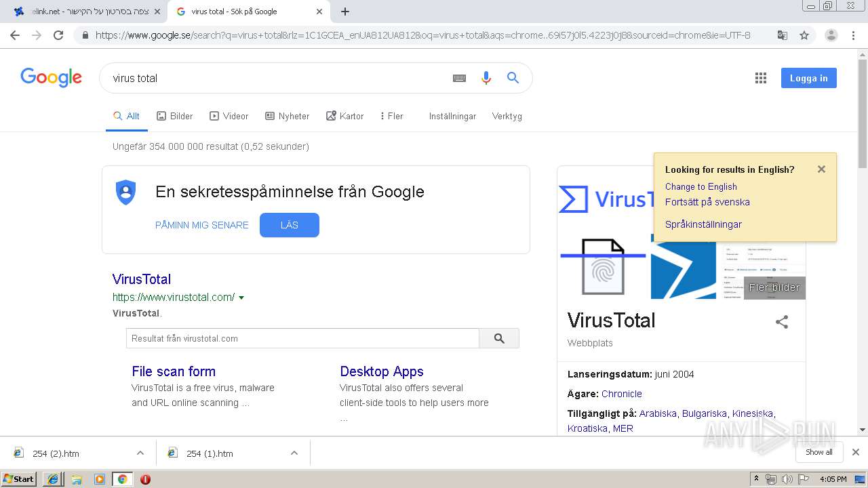Click MER languages link

[x=623, y=428]
